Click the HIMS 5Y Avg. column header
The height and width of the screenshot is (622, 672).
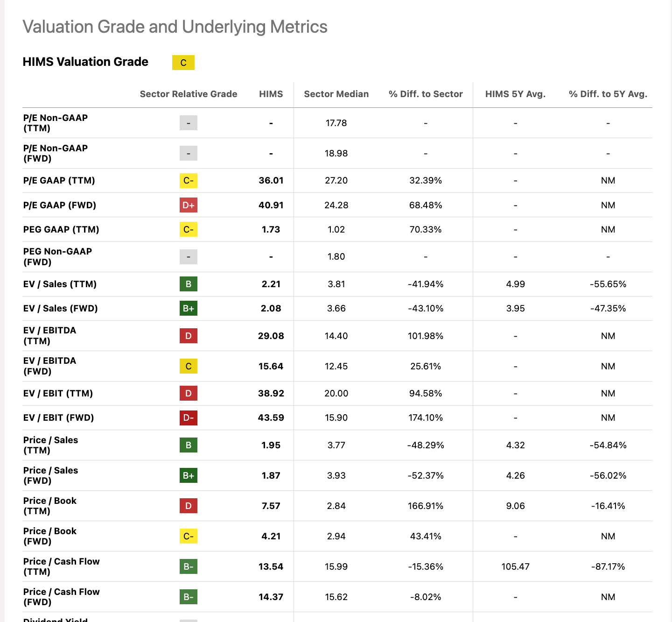516,94
